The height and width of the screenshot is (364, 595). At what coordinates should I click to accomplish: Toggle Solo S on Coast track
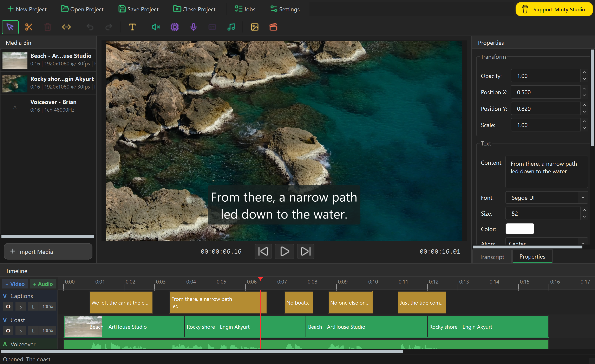(21, 330)
